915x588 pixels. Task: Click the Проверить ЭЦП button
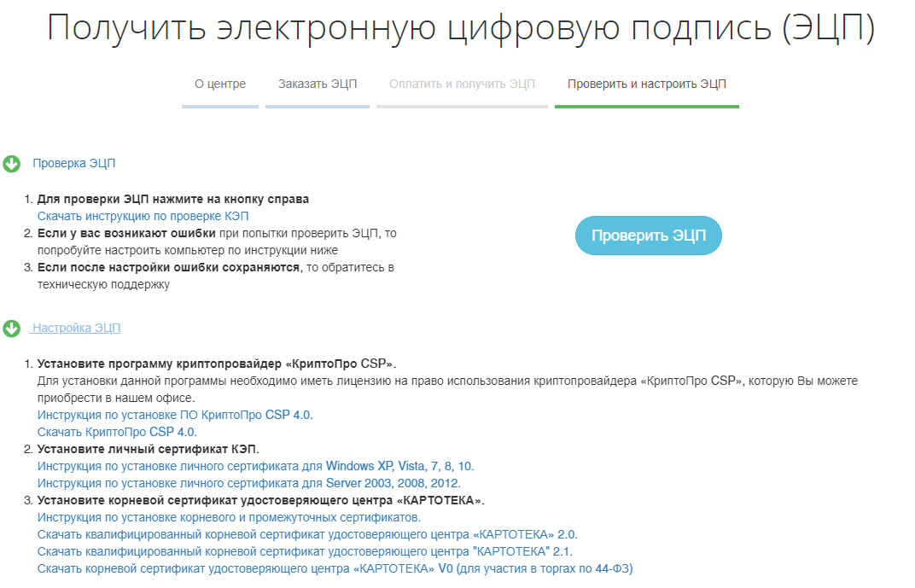point(649,236)
